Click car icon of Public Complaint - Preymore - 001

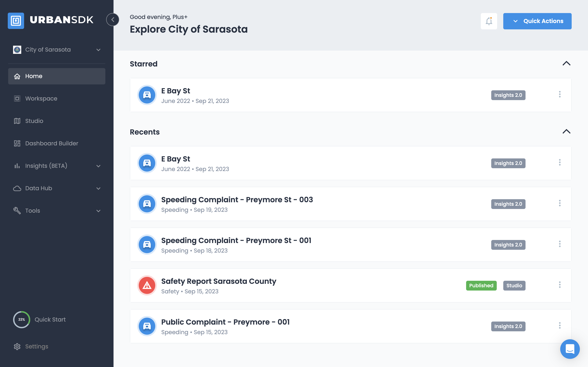[147, 326]
